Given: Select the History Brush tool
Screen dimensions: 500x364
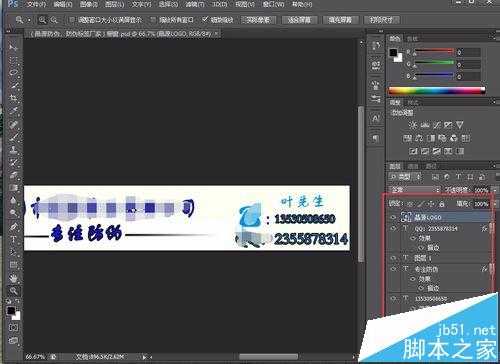Looking at the screenshot, I should click(x=13, y=162).
